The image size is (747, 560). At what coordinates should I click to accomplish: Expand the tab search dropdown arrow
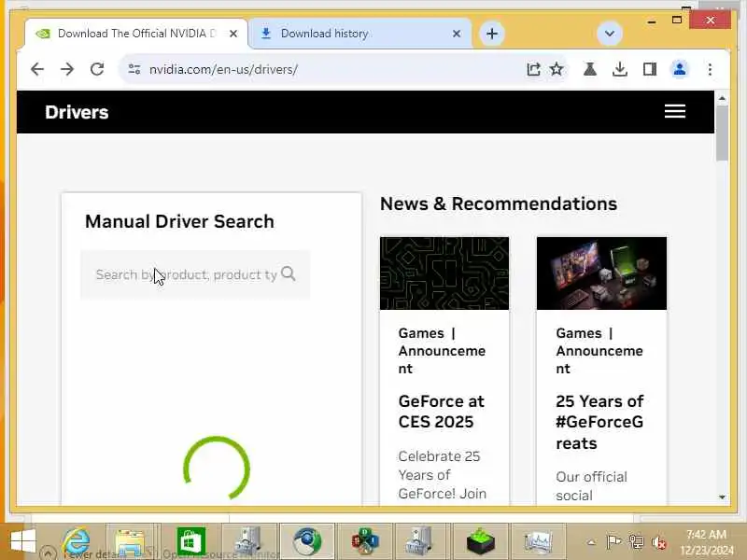(610, 34)
